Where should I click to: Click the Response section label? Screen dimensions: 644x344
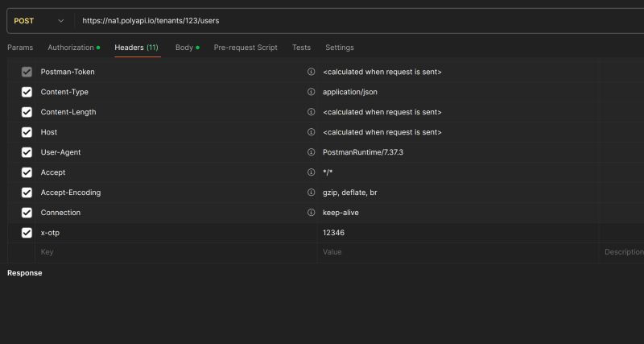[25, 273]
